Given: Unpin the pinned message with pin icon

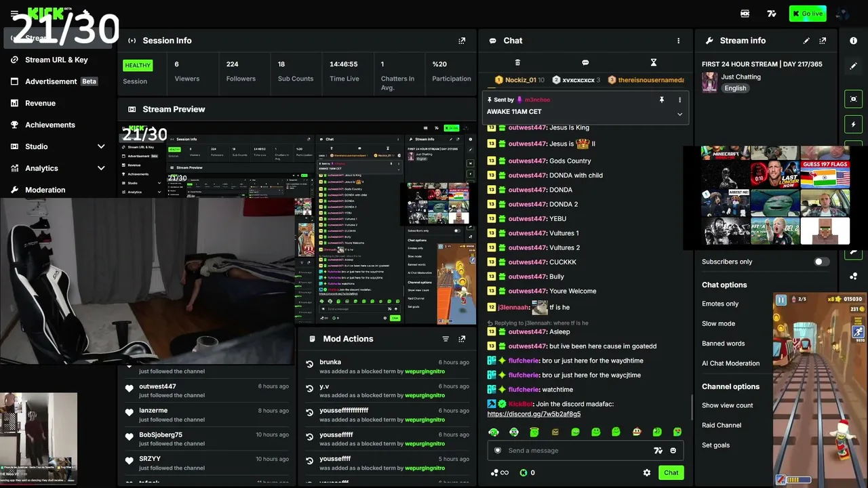Looking at the screenshot, I should click(x=662, y=100).
